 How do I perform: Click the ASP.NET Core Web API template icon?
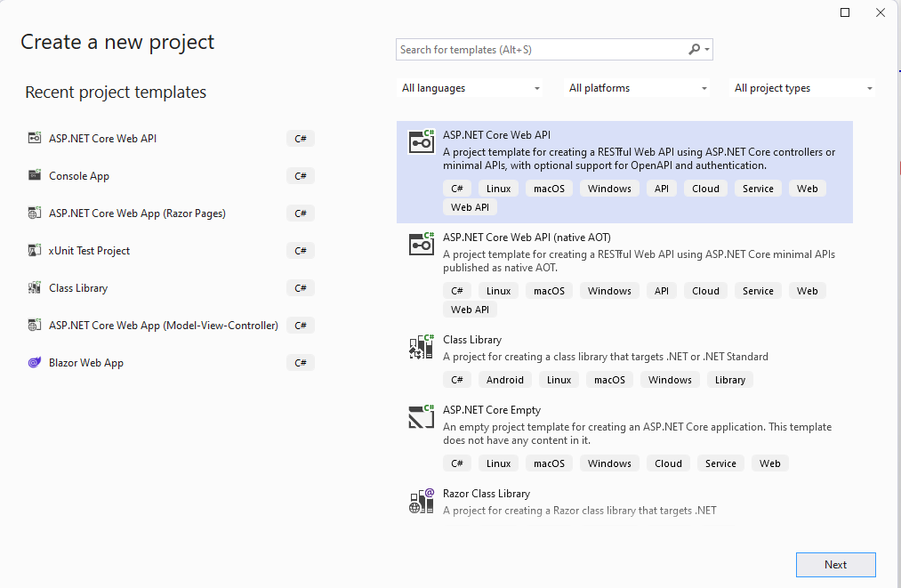(x=421, y=141)
